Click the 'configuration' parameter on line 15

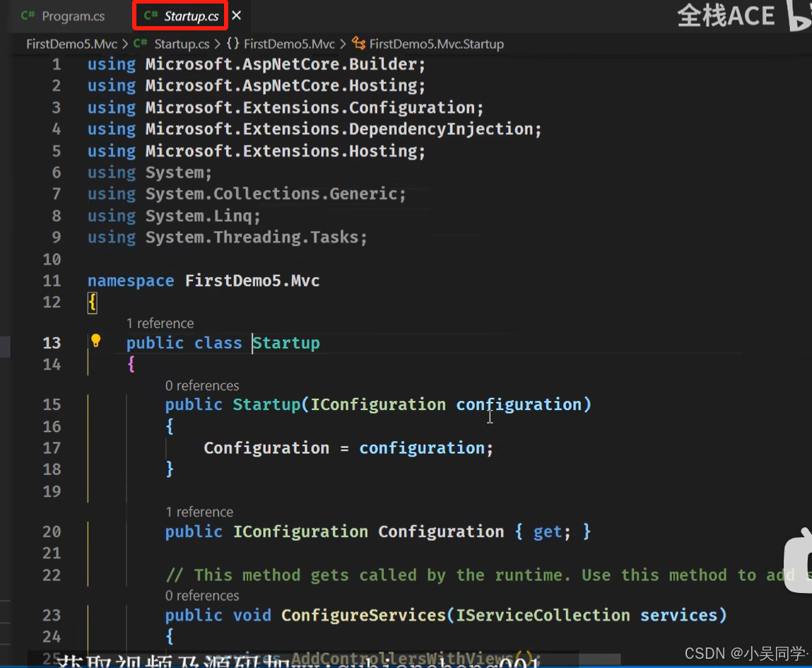point(519,404)
